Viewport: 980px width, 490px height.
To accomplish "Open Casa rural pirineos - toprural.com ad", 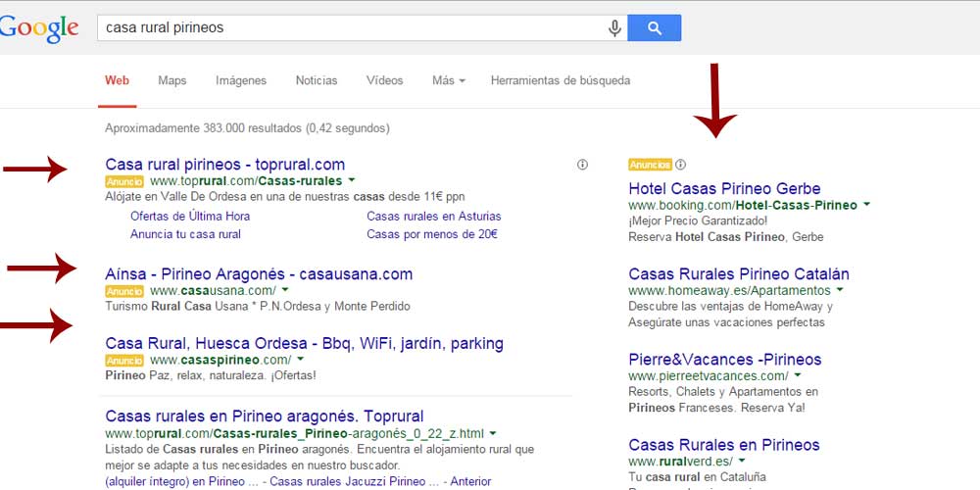I will coord(225,165).
